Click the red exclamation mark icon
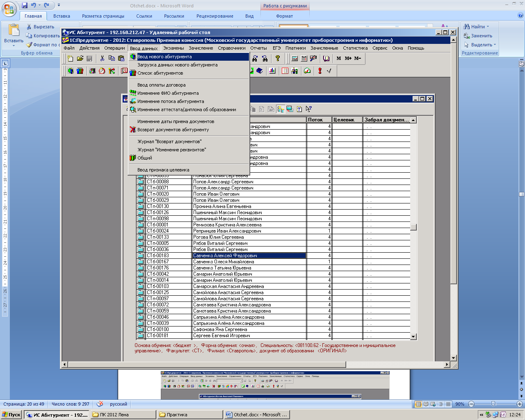The width and height of the screenshot is (525, 420). [x=320, y=71]
